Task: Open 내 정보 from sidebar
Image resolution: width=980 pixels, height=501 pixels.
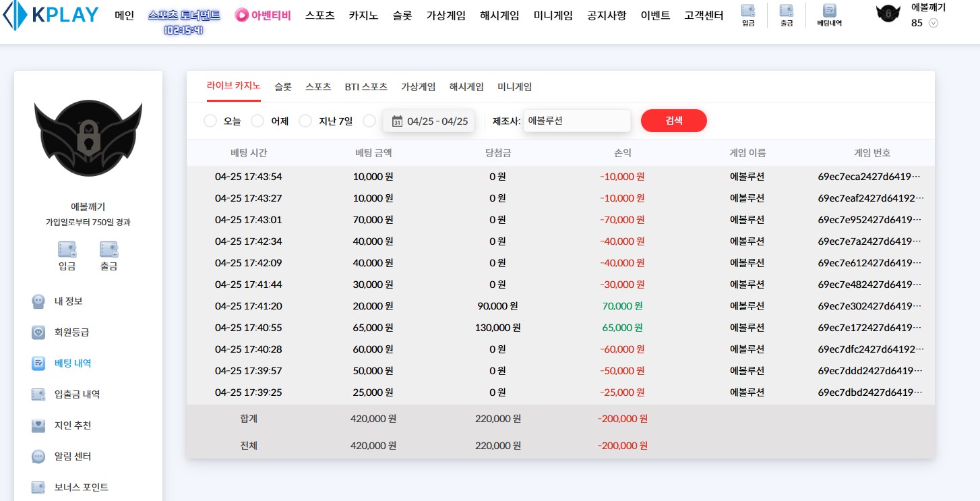Action: (x=68, y=301)
